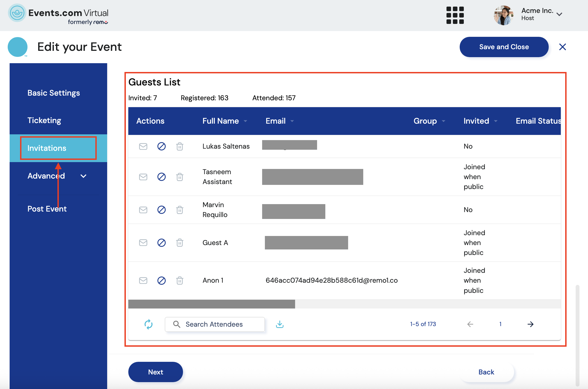Sort guests by Full Name column
Screen dimensions: 588x389
[x=221, y=121]
